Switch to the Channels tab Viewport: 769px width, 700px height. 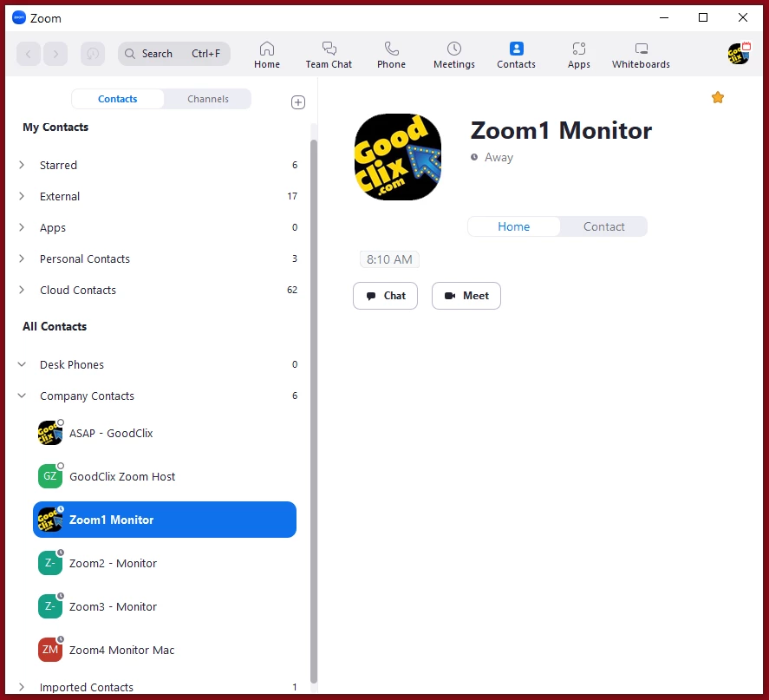[208, 99]
